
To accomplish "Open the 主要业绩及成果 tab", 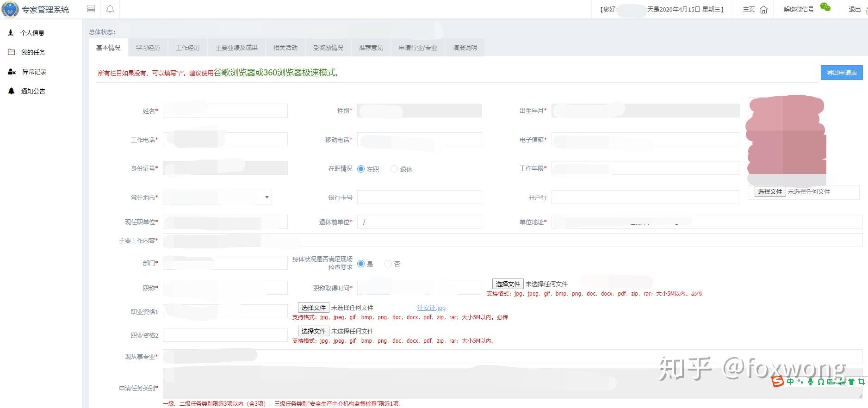I will [236, 48].
